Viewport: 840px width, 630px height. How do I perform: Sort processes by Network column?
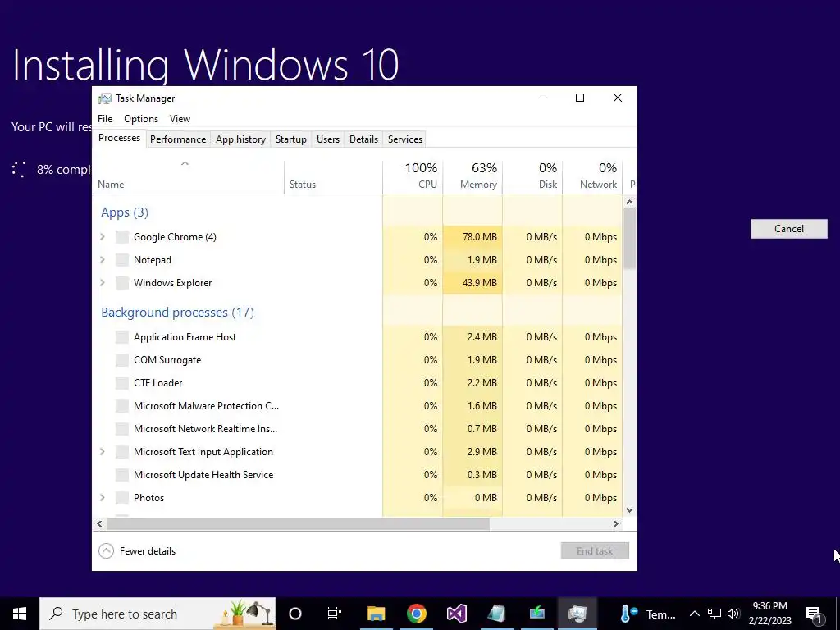click(x=592, y=176)
